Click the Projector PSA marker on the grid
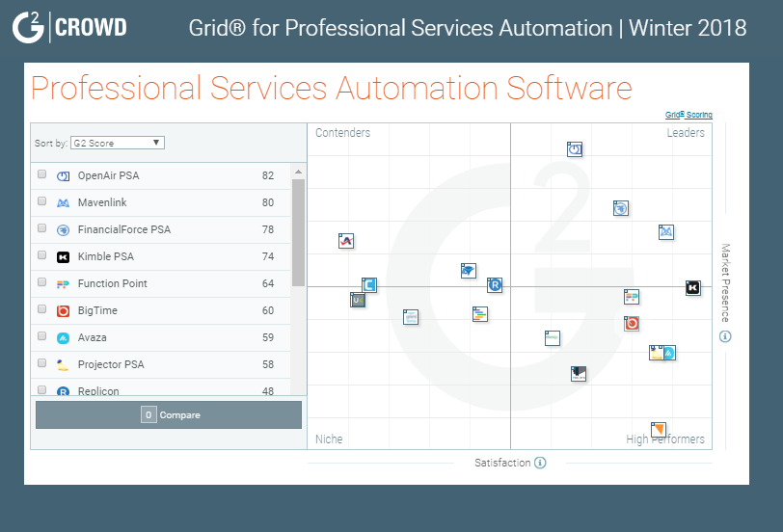The height and width of the screenshot is (532, 783). pyautogui.click(x=656, y=353)
